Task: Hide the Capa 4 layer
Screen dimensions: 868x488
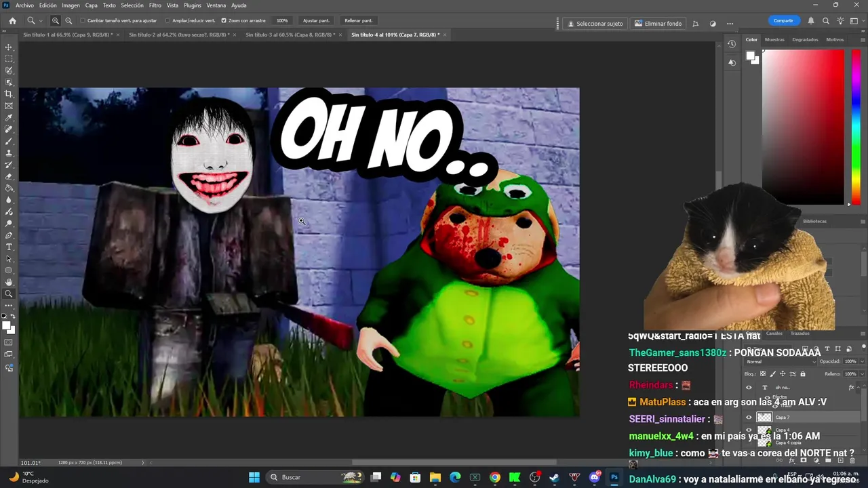Action: click(749, 430)
